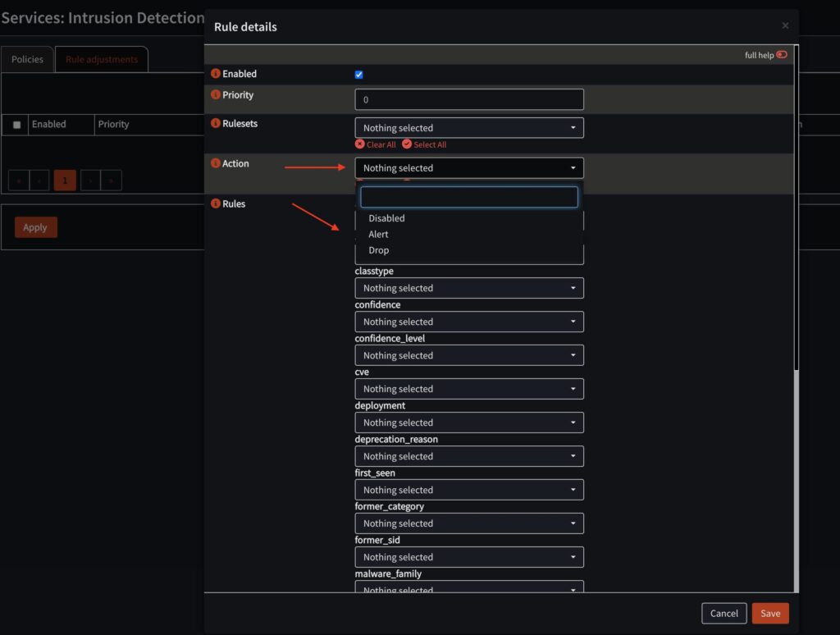The height and width of the screenshot is (635, 840).
Task: Open the former_category dropdown
Action: point(468,523)
